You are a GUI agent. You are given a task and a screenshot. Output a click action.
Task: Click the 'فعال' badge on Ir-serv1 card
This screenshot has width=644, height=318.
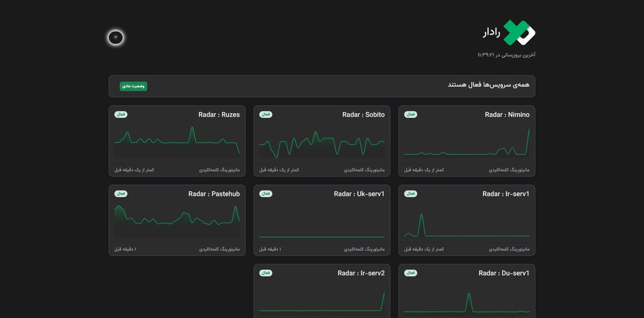tap(411, 193)
